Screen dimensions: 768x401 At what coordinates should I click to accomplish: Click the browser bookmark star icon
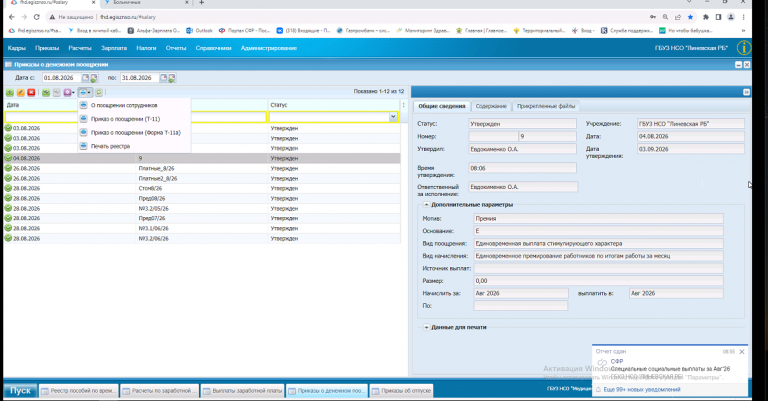point(690,17)
